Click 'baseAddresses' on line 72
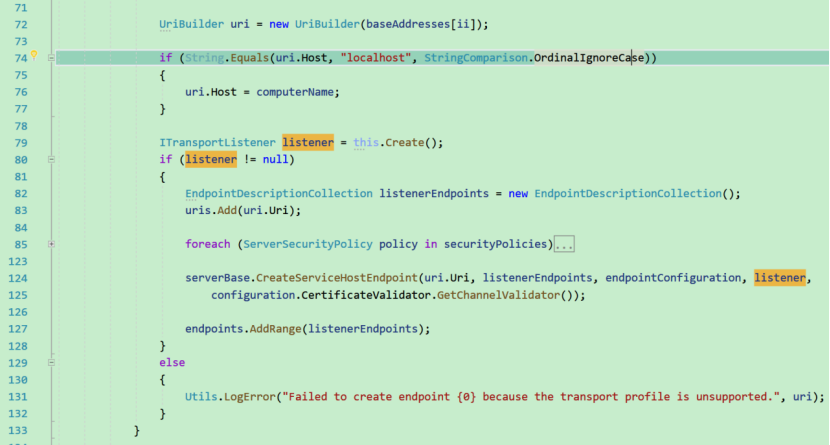This screenshot has width=830, height=445. (408, 24)
